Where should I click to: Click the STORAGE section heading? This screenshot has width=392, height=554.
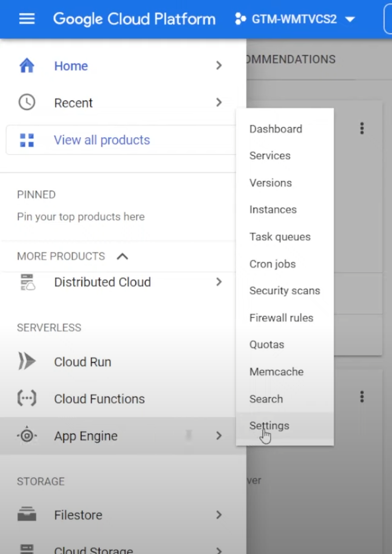point(41,481)
